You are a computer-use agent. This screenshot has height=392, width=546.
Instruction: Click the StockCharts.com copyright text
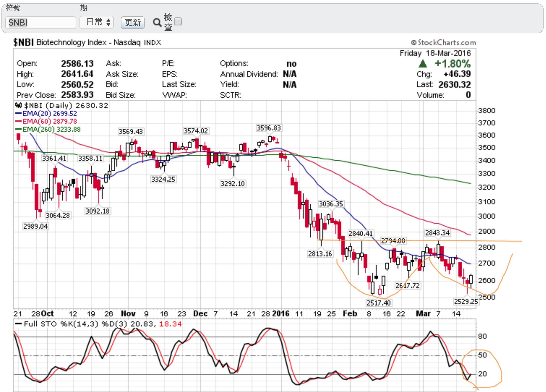(443, 43)
